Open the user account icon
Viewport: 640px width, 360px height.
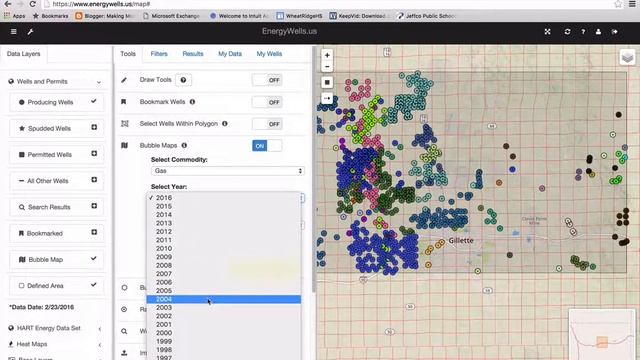pos(598,31)
